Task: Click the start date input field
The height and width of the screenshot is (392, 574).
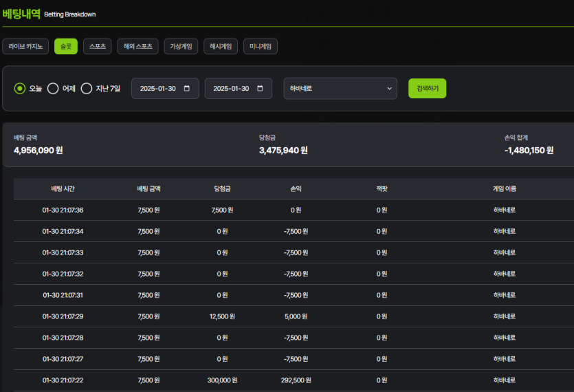Action: (158, 89)
